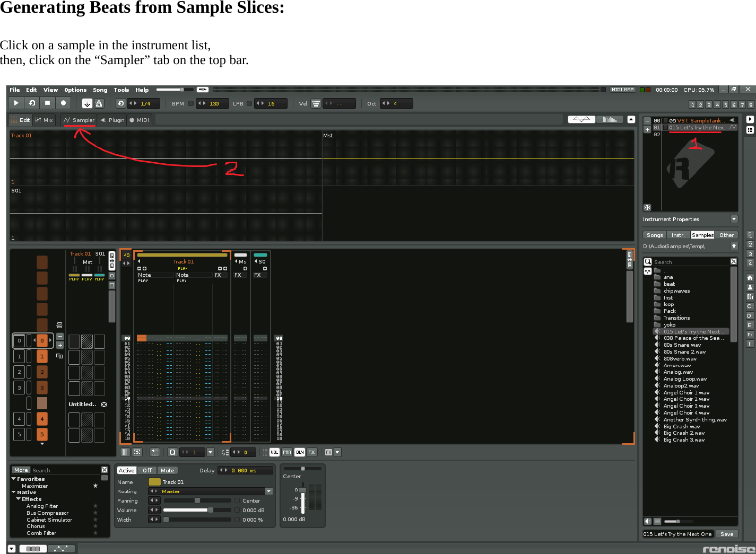Click the disk browser Search field
This screenshot has width=756, height=554.
(x=691, y=262)
